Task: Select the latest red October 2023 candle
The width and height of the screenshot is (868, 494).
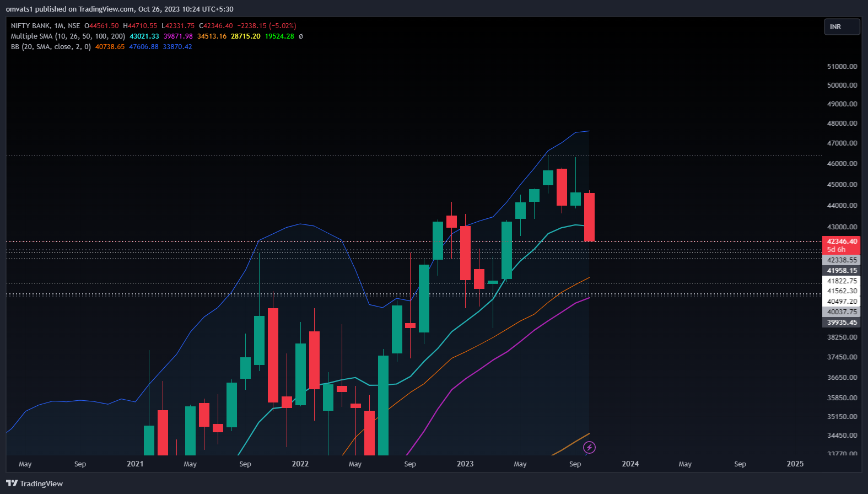Action: [589, 217]
